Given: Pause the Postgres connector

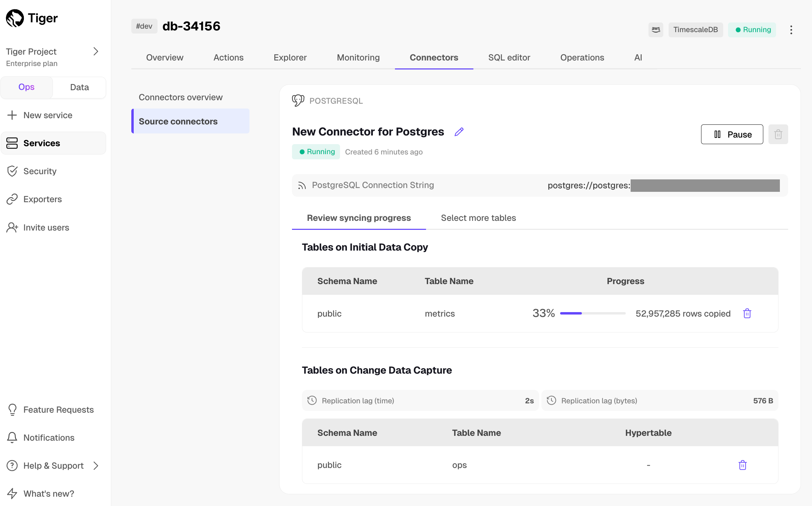Looking at the screenshot, I should coord(732,134).
